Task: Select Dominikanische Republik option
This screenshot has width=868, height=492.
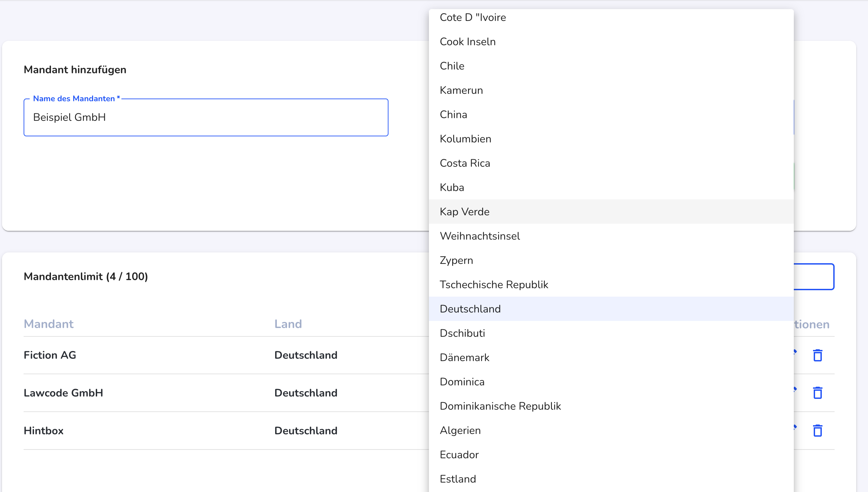Action: click(611, 406)
